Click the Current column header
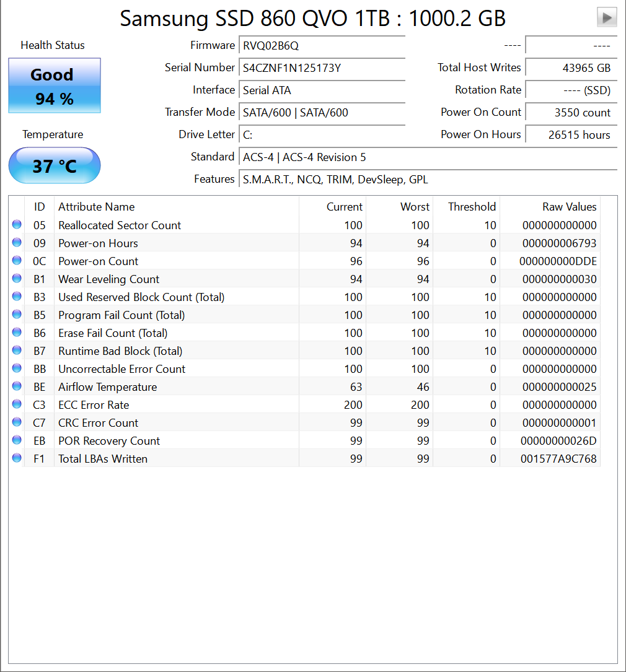Screen dimensions: 626x672 pos(332,207)
